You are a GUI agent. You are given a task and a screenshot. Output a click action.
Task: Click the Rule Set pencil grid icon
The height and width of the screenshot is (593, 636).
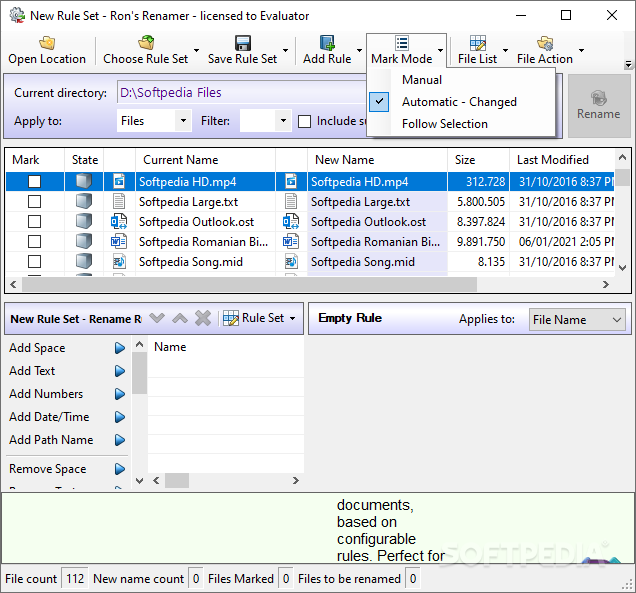(x=231, y=318)
